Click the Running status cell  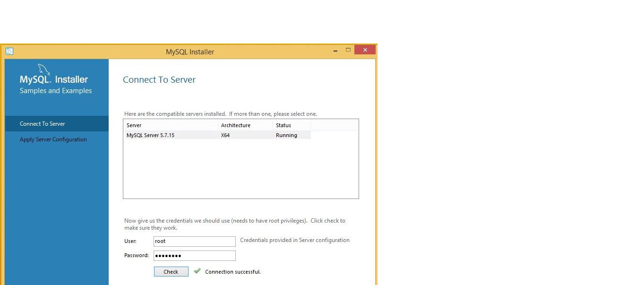click(286, 135)
